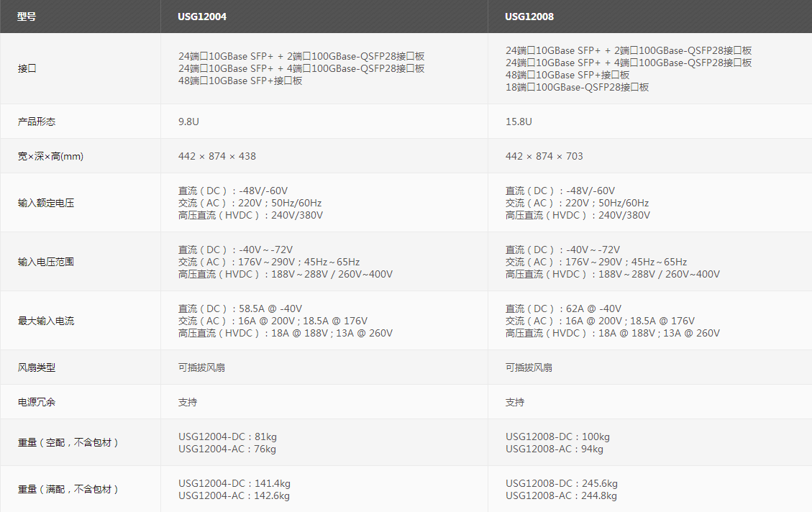Viewport: 812px width, 512px height.
Task: Click USG12008's 18端口100GBase-QSFP28接口板 line
Action: (x=577, y=88)
